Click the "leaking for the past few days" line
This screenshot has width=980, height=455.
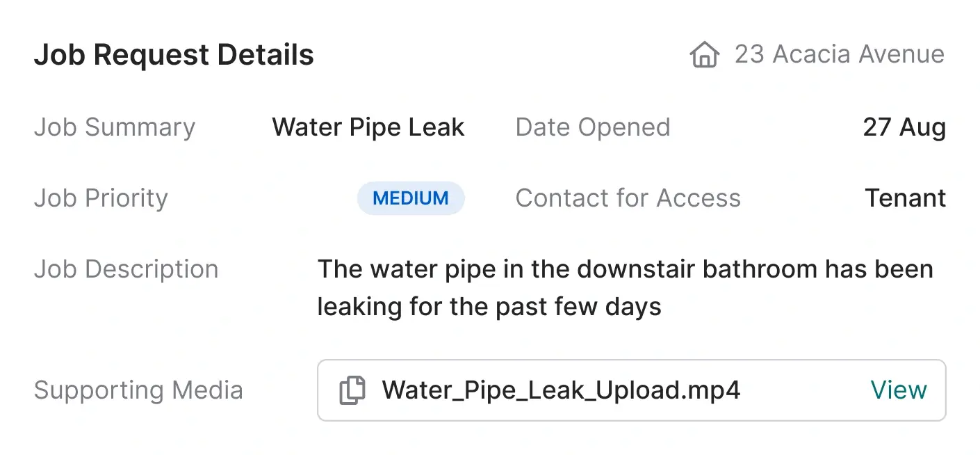489,306
